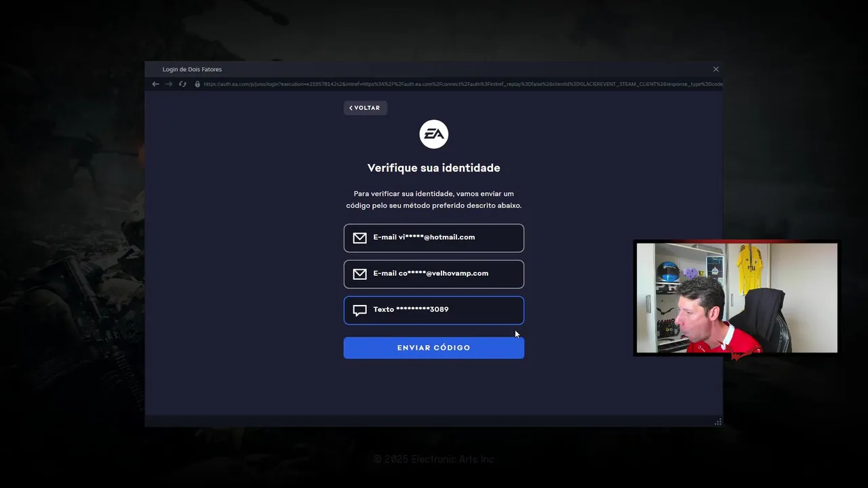Click the '© 2025 Electronic Arts Inc.' text
The width and height of the screenshot is (868, 488).
(434, 460)
